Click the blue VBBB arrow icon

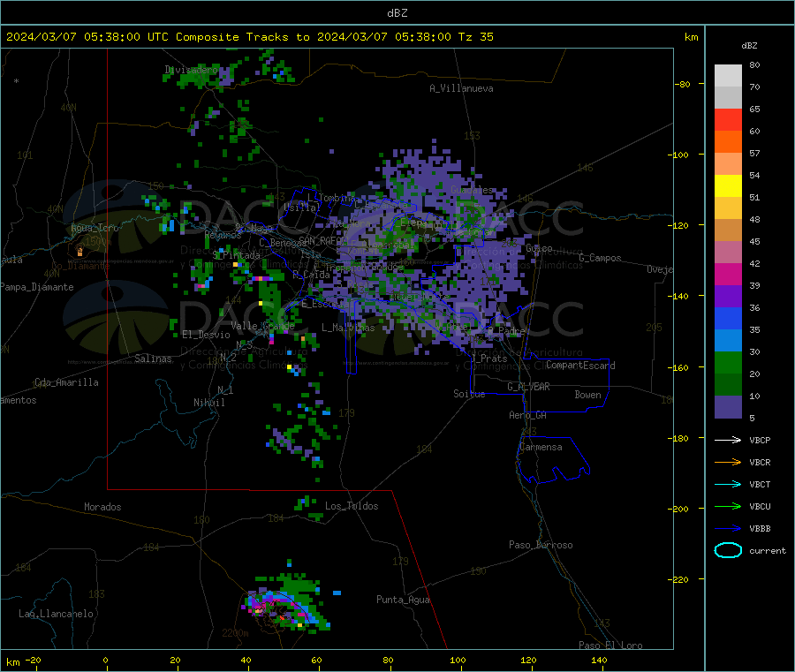click(x=728, y=529)
